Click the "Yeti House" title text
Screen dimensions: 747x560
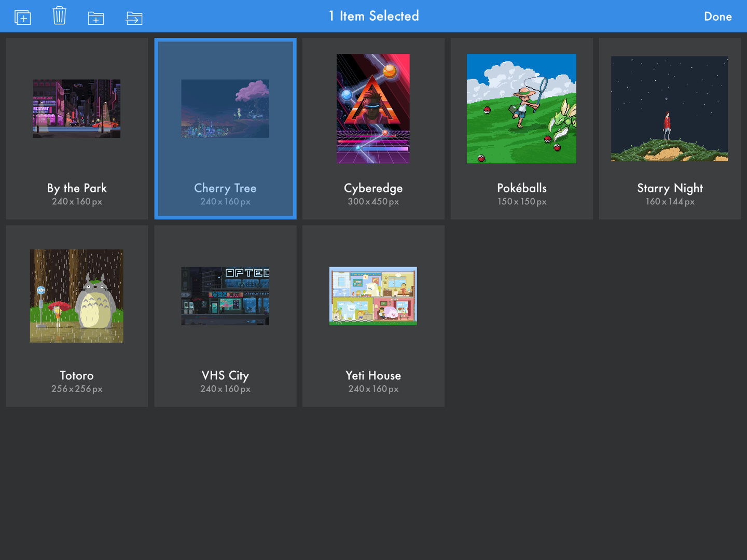373,375
